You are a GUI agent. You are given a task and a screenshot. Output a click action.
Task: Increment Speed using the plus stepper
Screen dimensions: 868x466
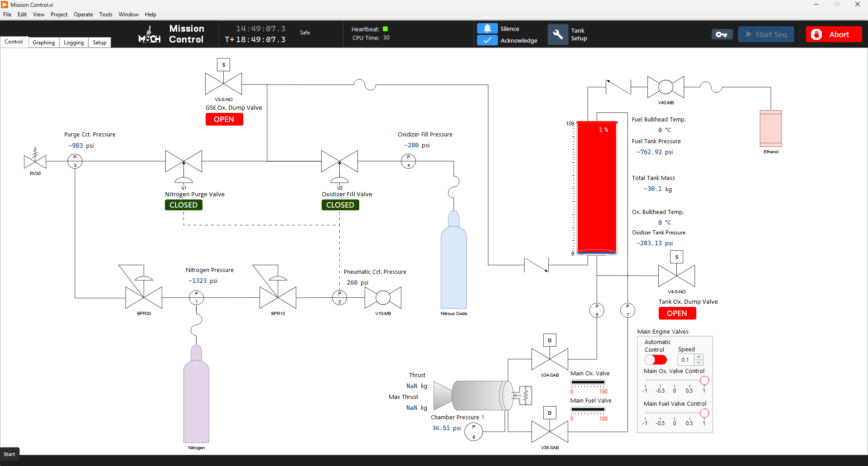point(699,357)
